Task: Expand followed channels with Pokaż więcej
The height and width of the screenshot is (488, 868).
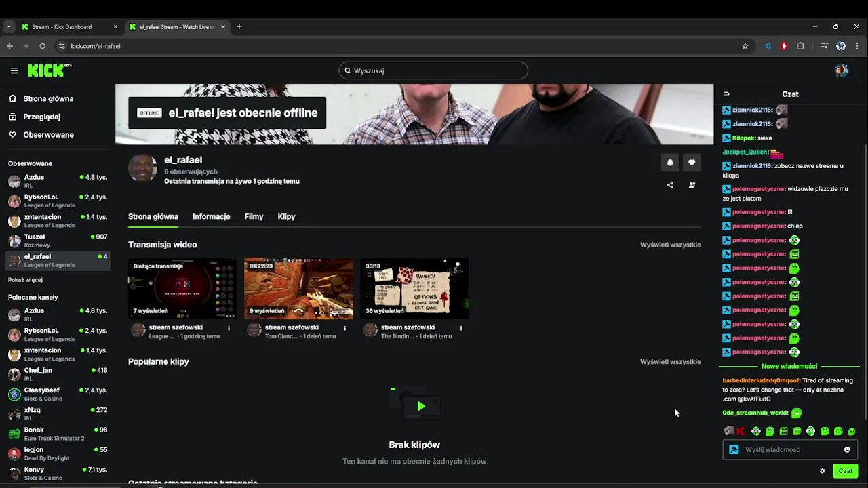Action: (x=25, y=280)
